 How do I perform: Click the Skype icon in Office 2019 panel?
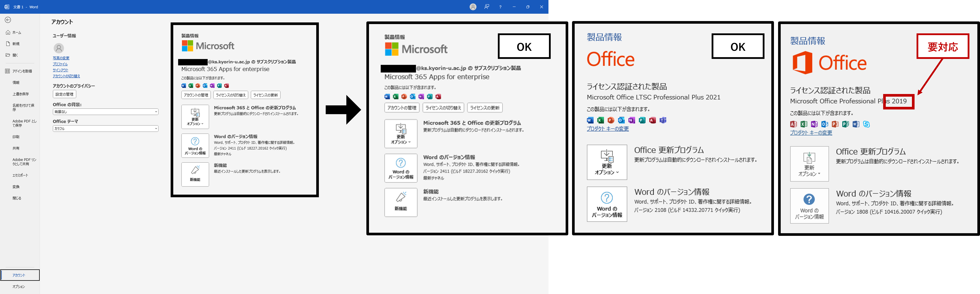(x=866, y=124)
